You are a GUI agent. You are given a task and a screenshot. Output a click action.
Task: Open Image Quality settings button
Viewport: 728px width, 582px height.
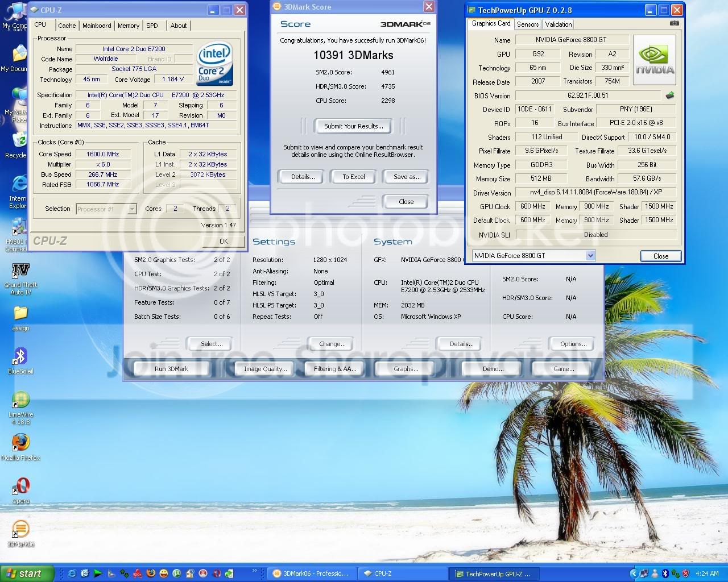tap(265, 369)
